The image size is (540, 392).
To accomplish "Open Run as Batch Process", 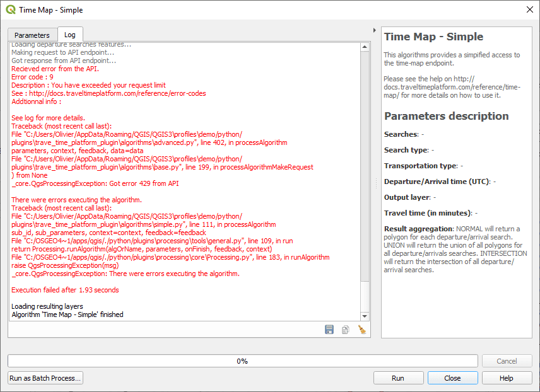I will [44, 378].
